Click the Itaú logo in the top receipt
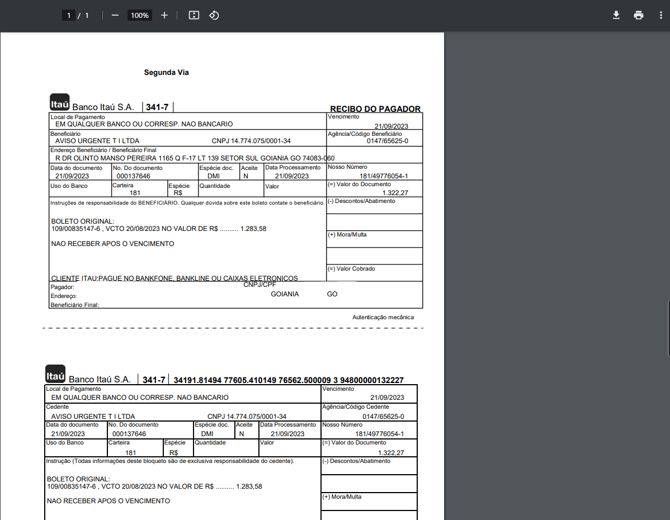The height and width of the screenshot is (520, 670). (59, 103)
